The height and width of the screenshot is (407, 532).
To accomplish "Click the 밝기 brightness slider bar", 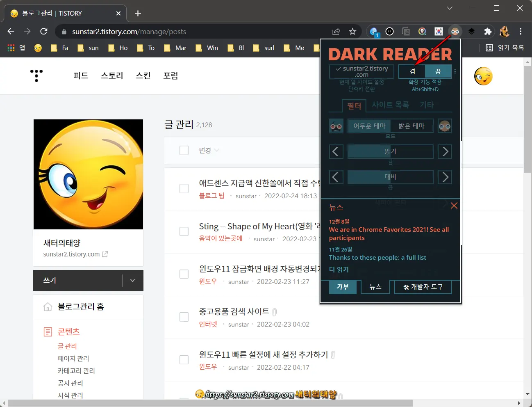I will click(390, 152).
